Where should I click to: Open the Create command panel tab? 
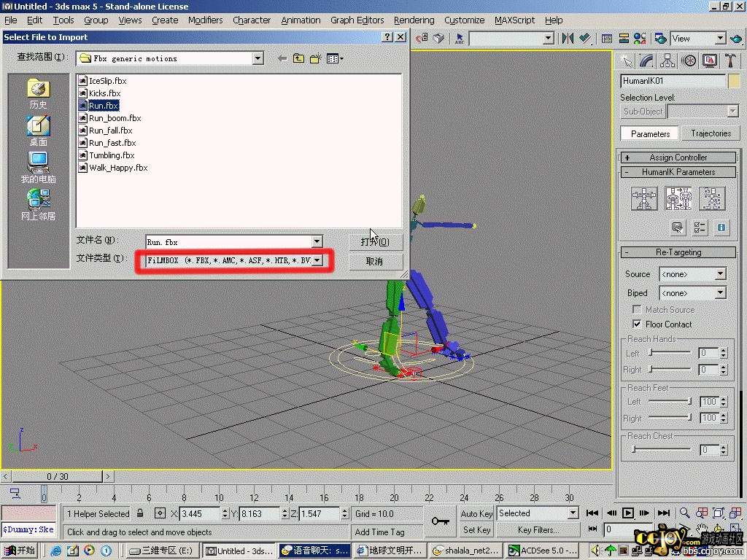click(627, 61)
